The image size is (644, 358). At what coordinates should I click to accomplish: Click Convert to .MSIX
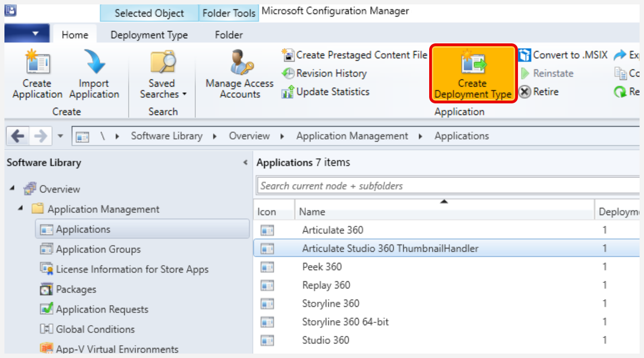click(563, 54)
